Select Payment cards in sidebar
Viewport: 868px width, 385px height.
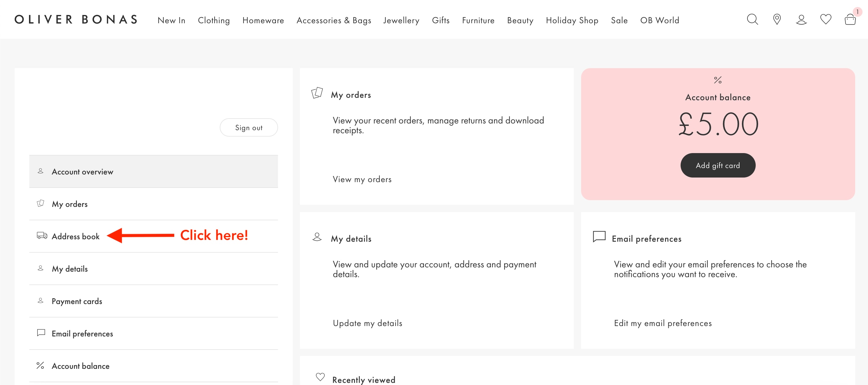(x=153, y=301)
